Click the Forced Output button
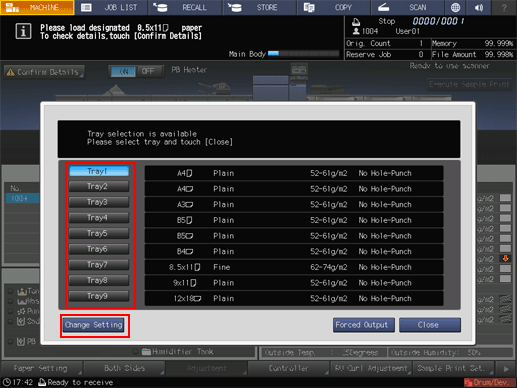 click(364, 325)
